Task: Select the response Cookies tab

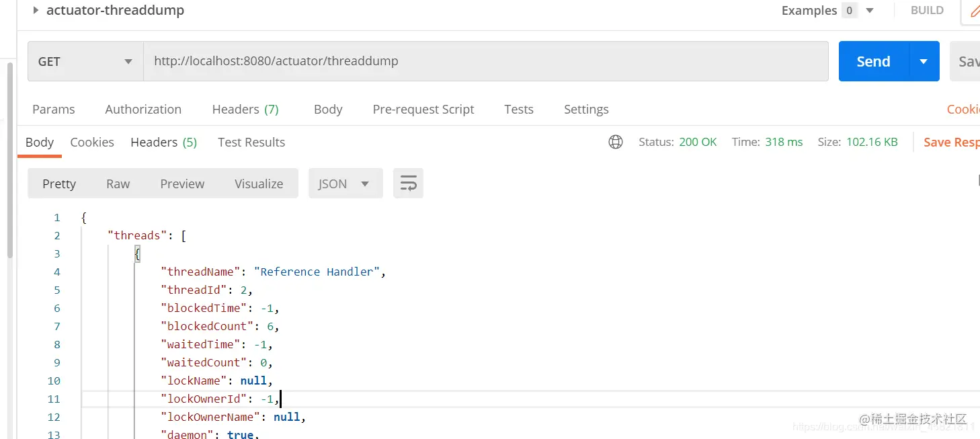Action: (x=92, y=142)
